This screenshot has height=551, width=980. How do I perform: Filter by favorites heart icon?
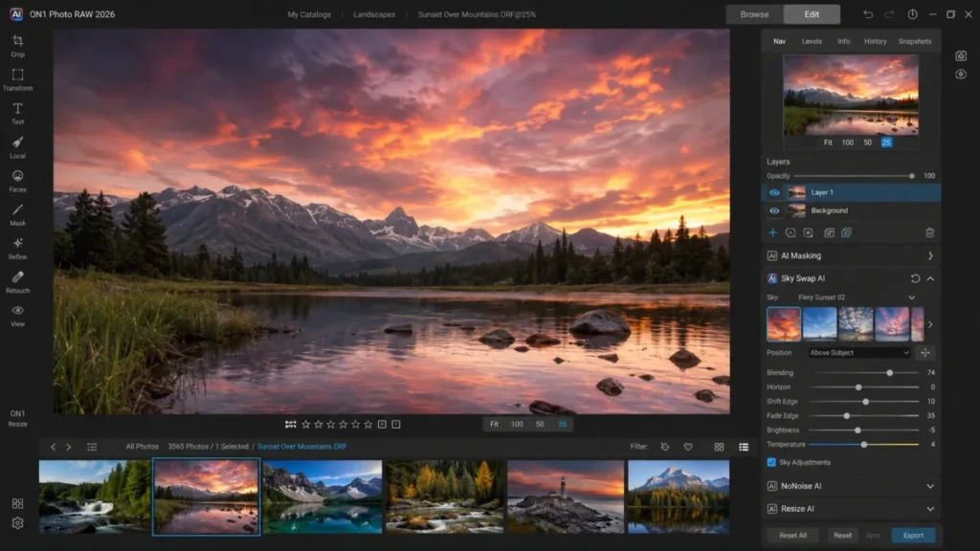point(688,447)
